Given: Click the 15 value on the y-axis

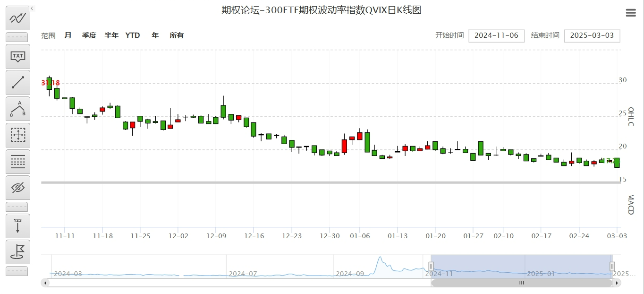Looking at the screenshot, I should pos(623,179).
